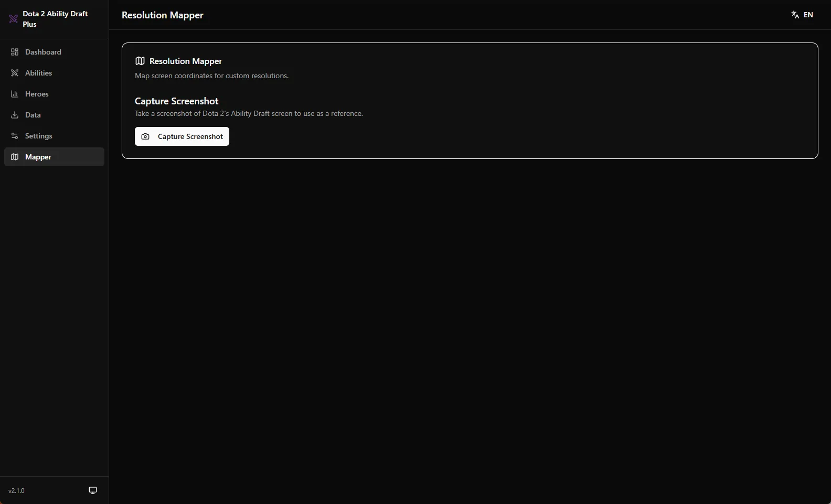The width and height of the screenshot is (831, 504).
Task: Open Settings from the sidebar
Action: [x=54, y=136]
